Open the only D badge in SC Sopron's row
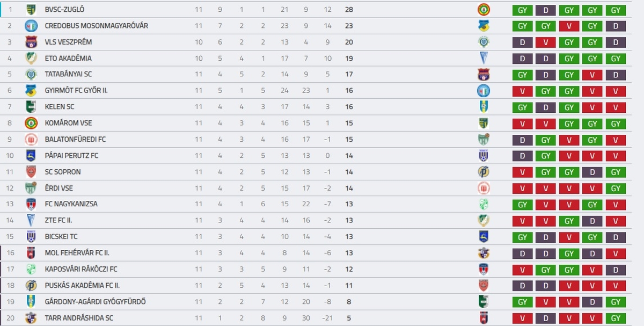This screenshot has height=326, width=644. 592,172
